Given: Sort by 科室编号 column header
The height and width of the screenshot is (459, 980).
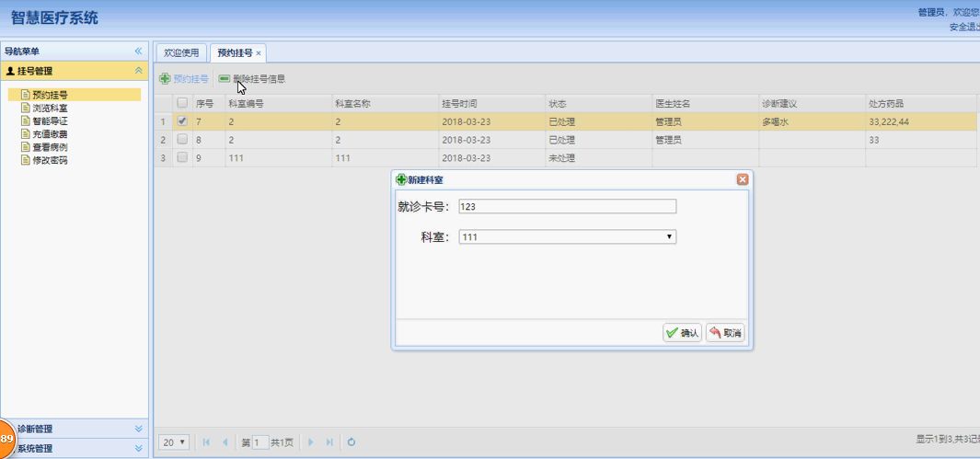Looking at the screenshot, I should pos(278,104).
